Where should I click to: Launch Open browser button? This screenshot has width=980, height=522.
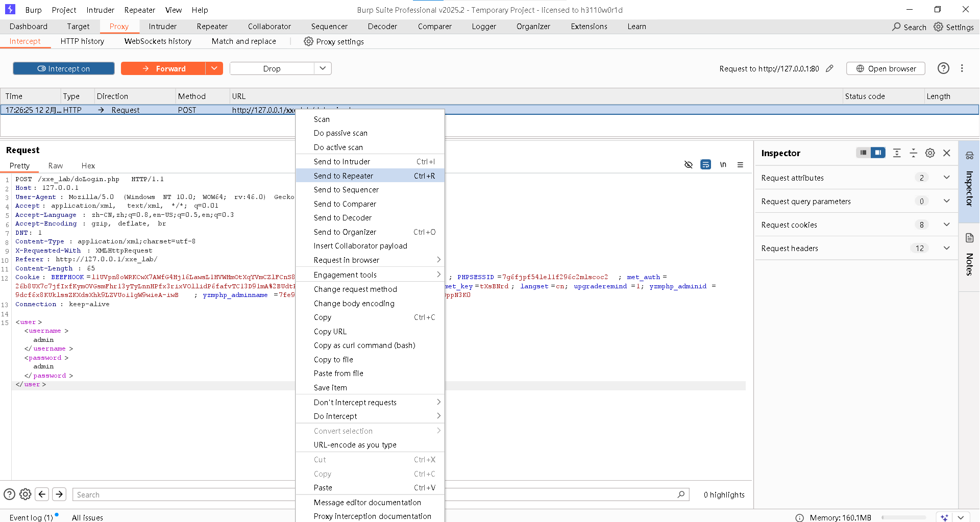coord(886,68)
